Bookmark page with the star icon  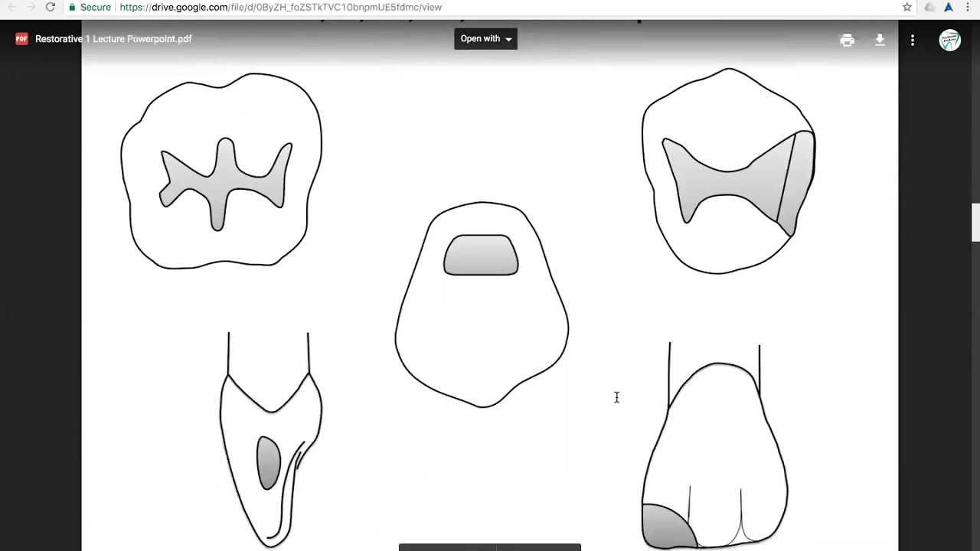(907, 7)
